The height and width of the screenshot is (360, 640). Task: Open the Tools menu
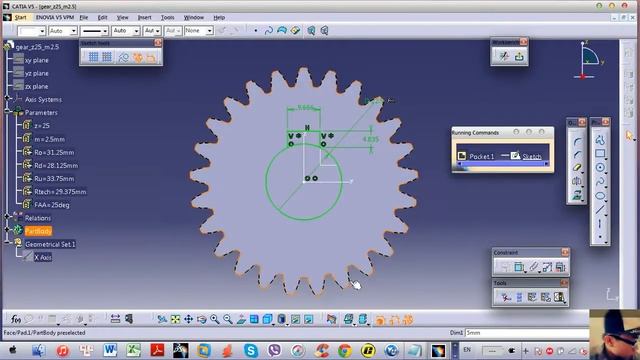pos(167,18)
